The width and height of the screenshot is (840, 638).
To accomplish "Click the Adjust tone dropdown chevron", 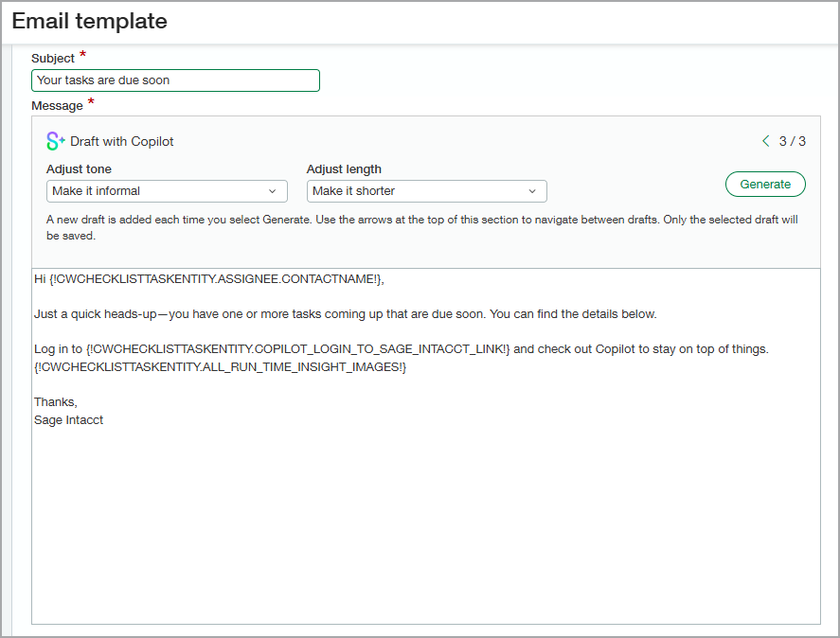I will point(273,191).
